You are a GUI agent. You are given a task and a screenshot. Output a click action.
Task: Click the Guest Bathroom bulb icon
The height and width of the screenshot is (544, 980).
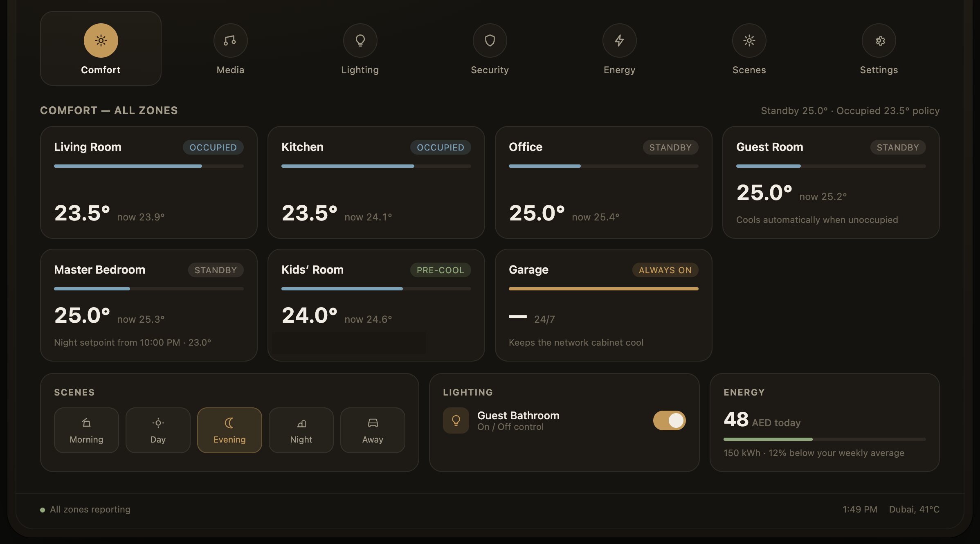click(x=456, y=420)
